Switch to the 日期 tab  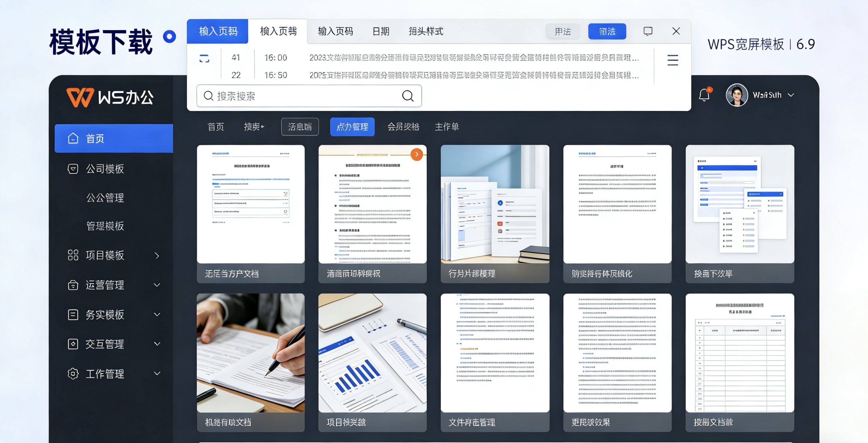pos(380,31)
